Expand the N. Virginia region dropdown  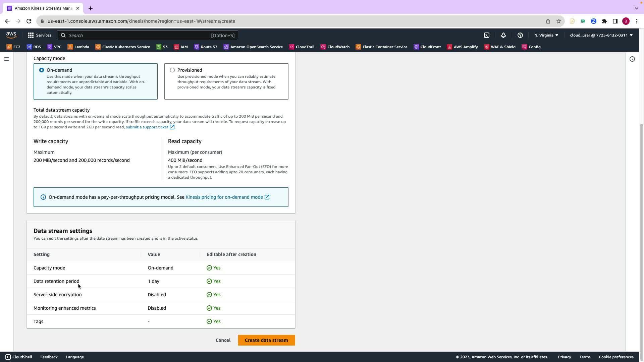(546, 35)
